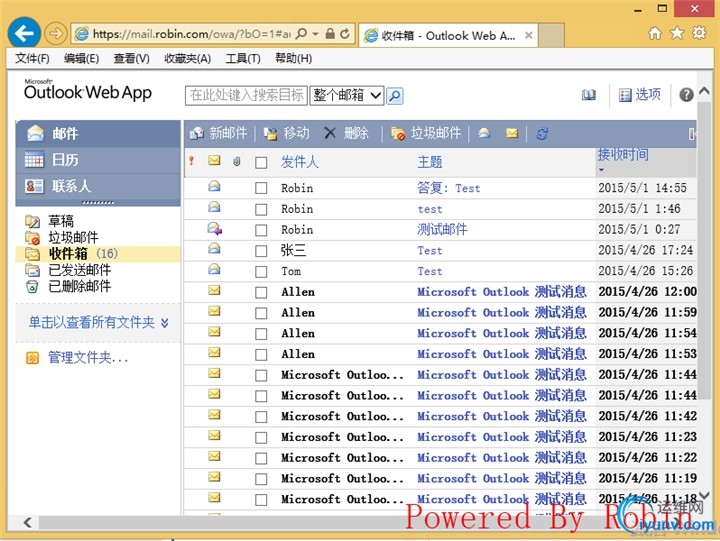Sort by attachment paperclip column icon
Viewport: 720px width, 541px height.
click(x=236, y=161)
